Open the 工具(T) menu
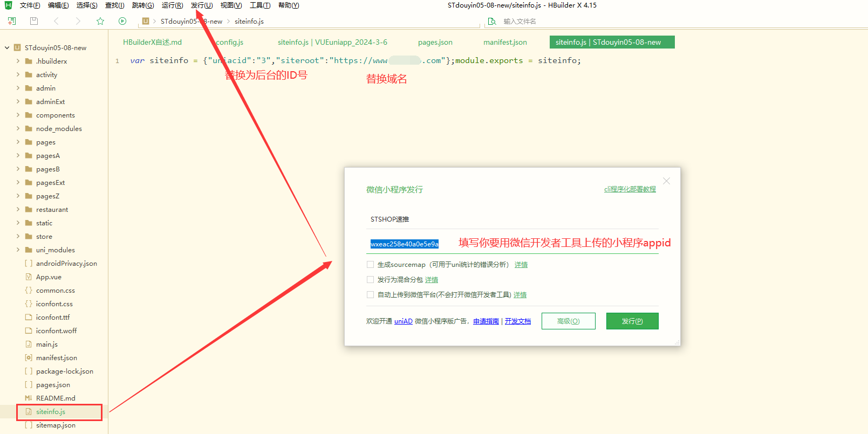The height and width of the screenshot is (434, 868). point(260,5)
